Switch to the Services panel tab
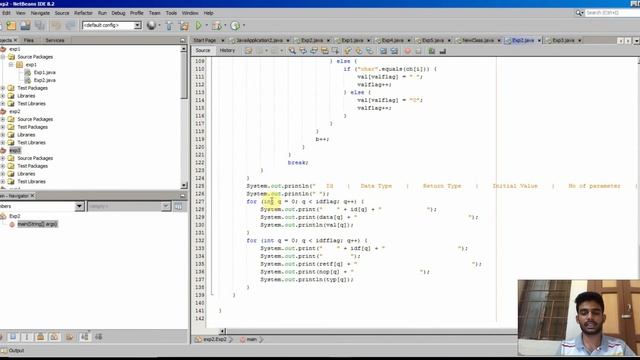This screenshot has width=640, height=360. 55,40
